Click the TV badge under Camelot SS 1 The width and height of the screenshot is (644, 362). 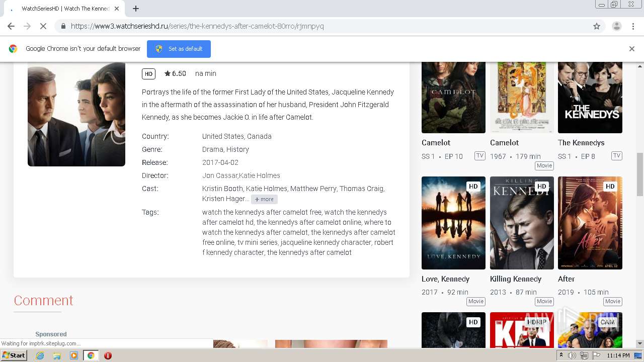(x=480, y=156)
